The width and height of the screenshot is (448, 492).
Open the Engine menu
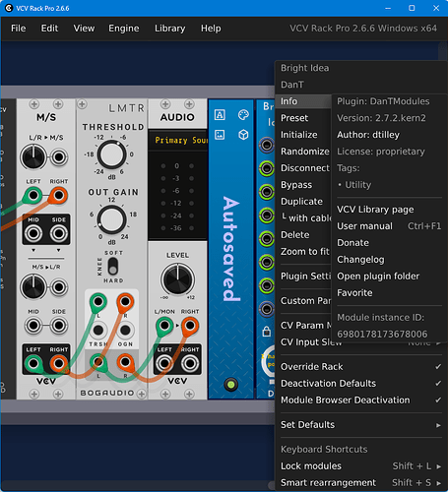coord(124,29)
